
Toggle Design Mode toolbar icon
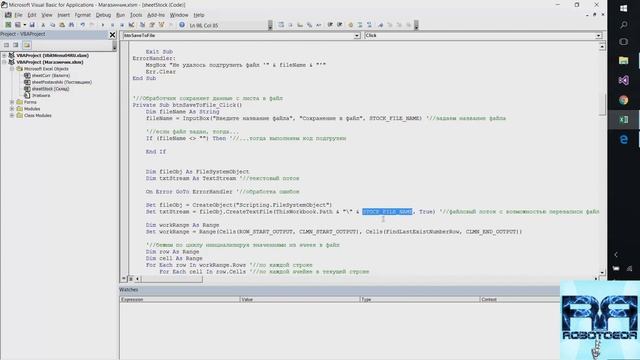(131, 25)
